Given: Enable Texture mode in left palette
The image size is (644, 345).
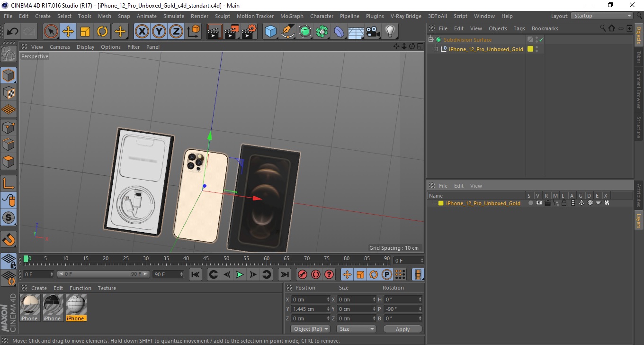Looking at the screenshot, I should click(x=9, y=92).
